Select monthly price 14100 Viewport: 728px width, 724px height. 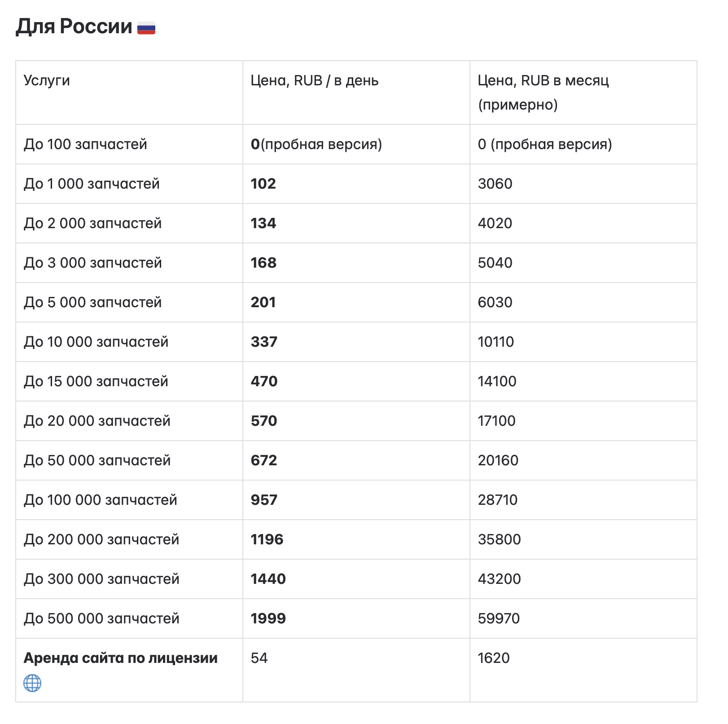coord(497,381)
